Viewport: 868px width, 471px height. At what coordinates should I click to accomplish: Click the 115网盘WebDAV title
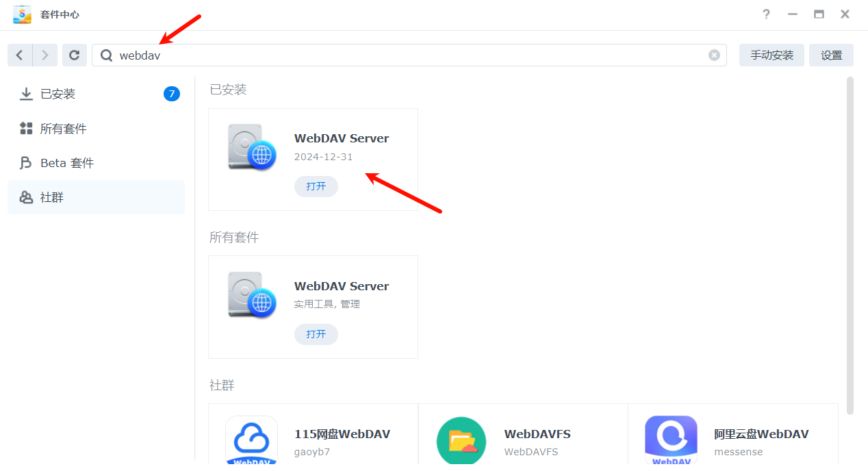point(342,434)
